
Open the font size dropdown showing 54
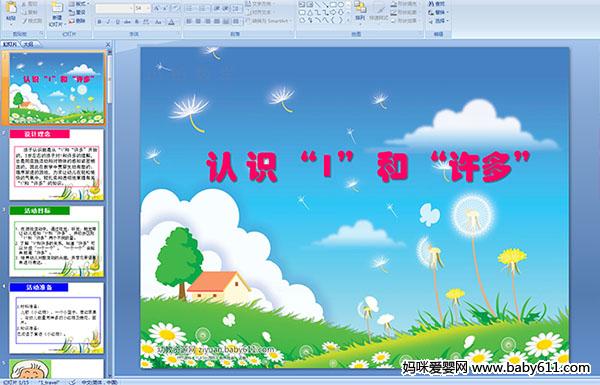[x=142, y=8]
